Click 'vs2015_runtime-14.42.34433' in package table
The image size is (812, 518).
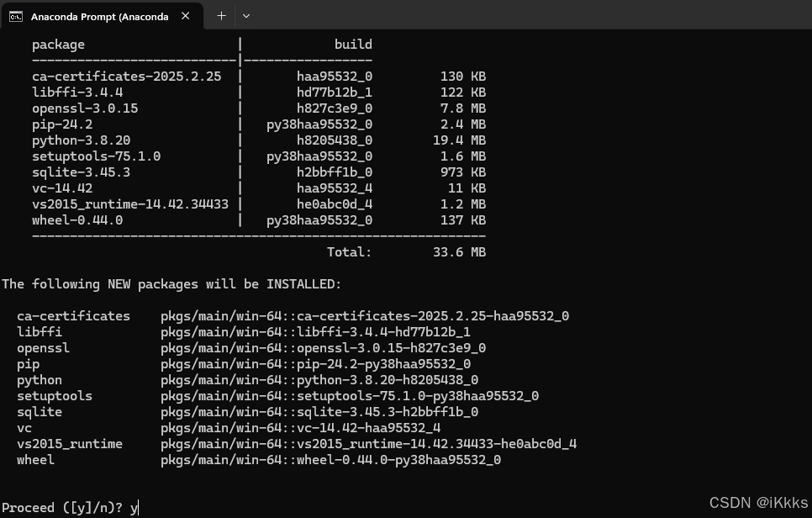[130, 204]
